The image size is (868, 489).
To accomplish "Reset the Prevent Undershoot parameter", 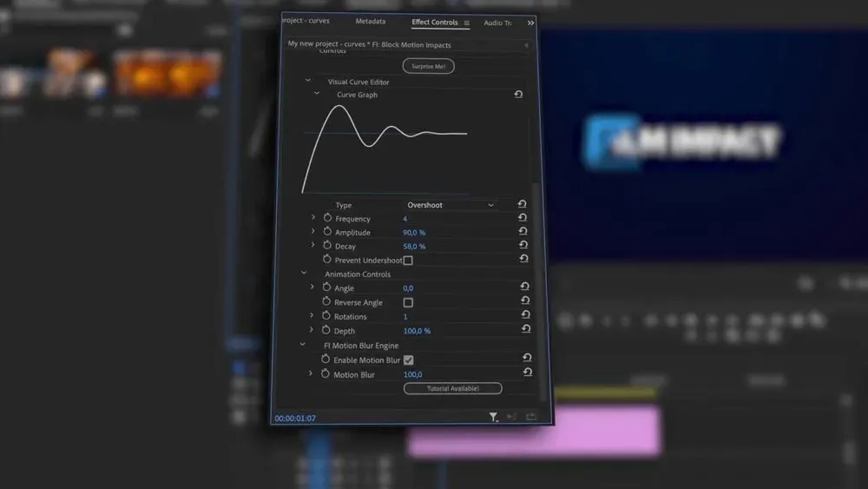I will click(523, 259).
